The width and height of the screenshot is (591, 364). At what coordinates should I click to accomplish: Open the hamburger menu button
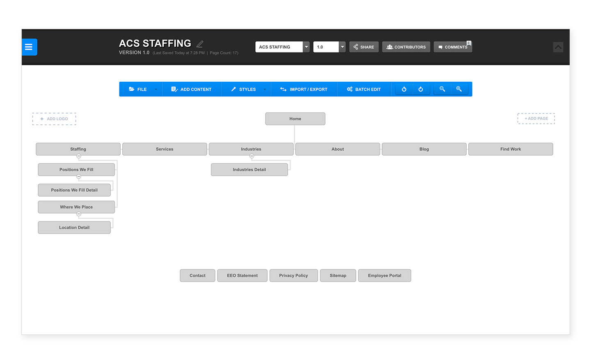[x=29, y=47]
